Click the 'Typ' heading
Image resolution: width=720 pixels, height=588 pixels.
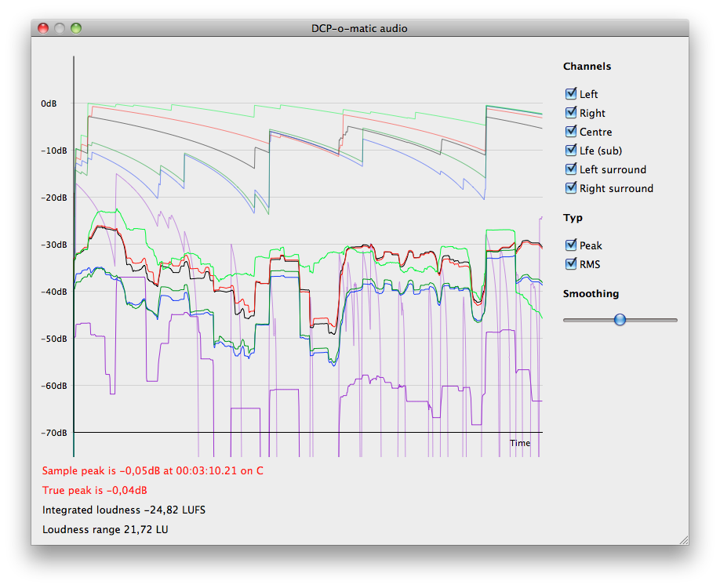573,218
